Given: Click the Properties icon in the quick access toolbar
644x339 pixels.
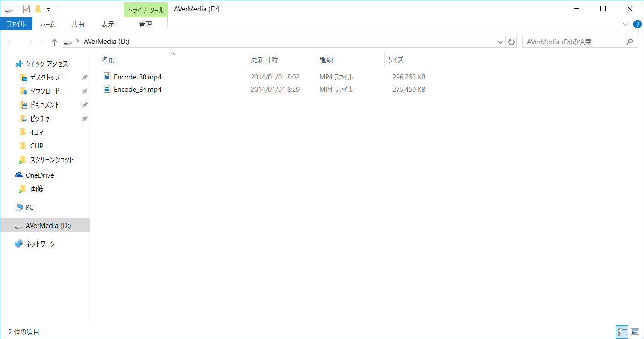Looking at the screenshot, I should tap(27, 9).
